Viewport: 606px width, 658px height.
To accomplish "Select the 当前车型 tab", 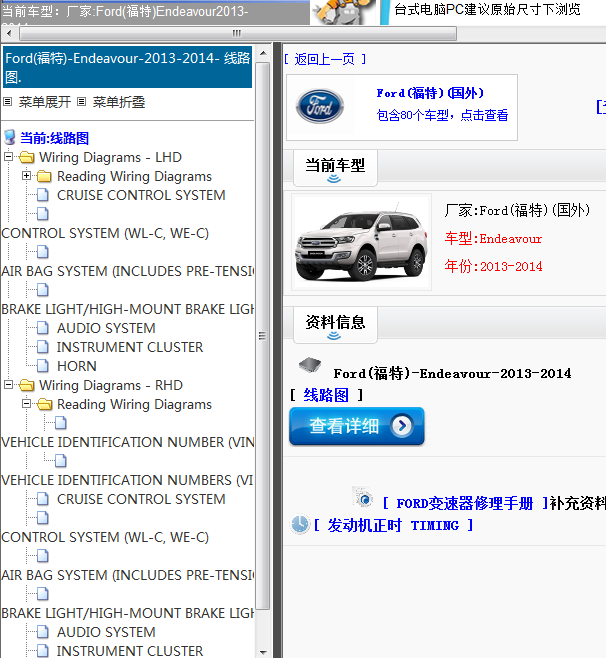I will click(x=335, y=167).
